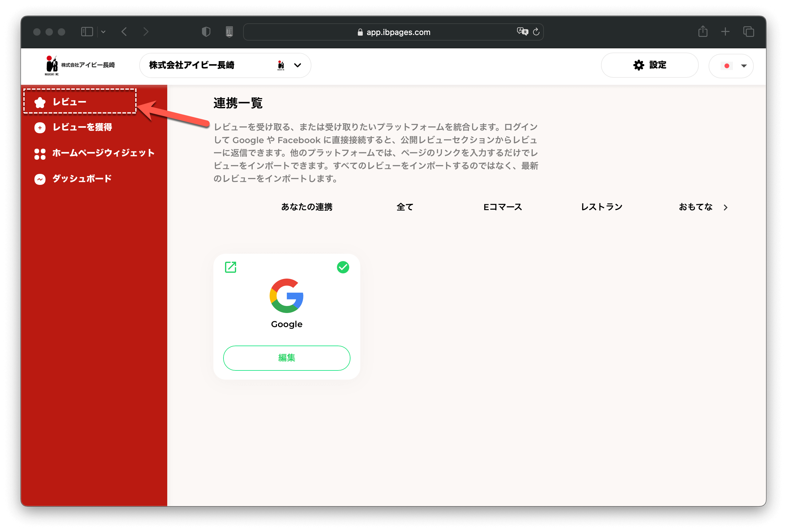Viewport: 787px width, 532px height.
Task: Open Google integration external link icon
Action: pyautogui.click(x=231, y=267)
